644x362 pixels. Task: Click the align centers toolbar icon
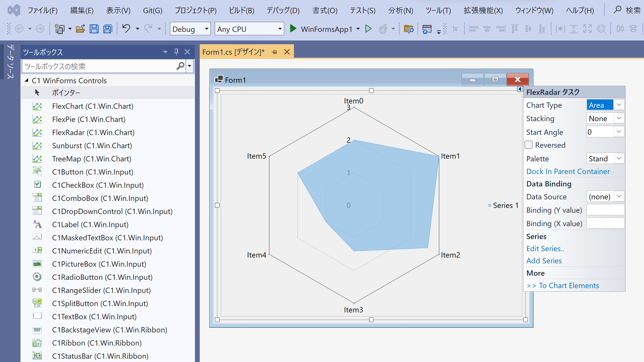pyautogui.click(x=487, y=29)
